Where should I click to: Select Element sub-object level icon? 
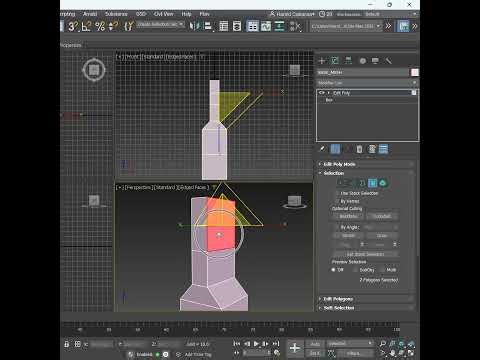(383, 183)
